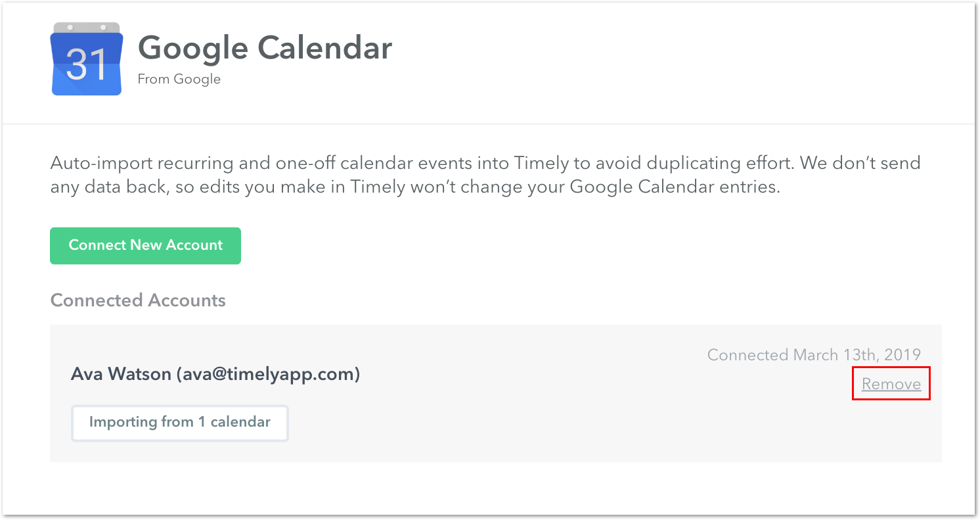Select Ava Watson's account name entry
The height and width of the screenshot is (520, 980).
[x=215, y=373]
